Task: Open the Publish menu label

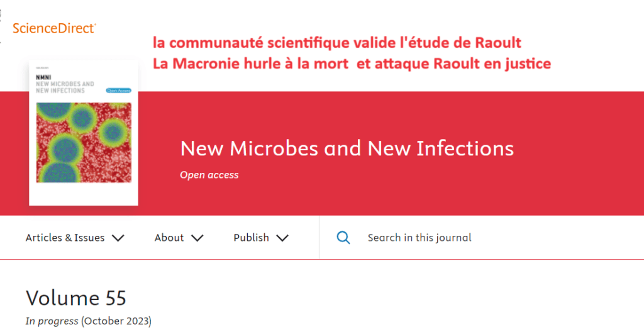Action: (x=251, y=238)
